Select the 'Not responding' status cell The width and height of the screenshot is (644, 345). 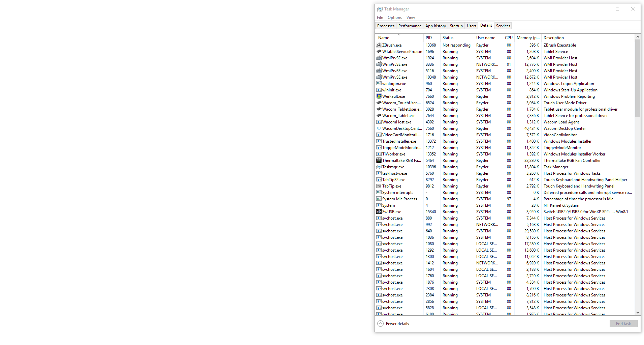pyautogui.click(x=456, y=45)
